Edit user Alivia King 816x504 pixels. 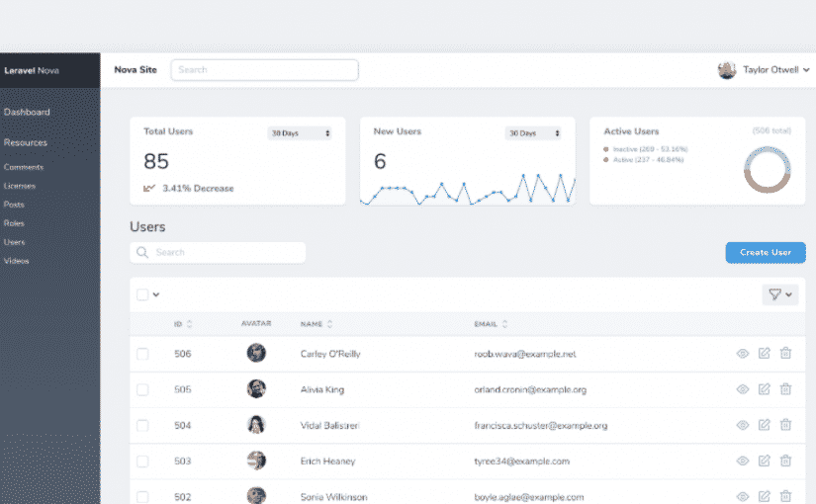click(x=764, y=388)
